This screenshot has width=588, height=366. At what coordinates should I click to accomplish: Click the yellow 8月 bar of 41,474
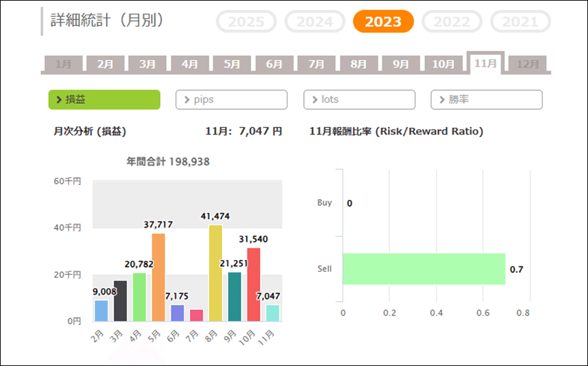tap(216, 273)
